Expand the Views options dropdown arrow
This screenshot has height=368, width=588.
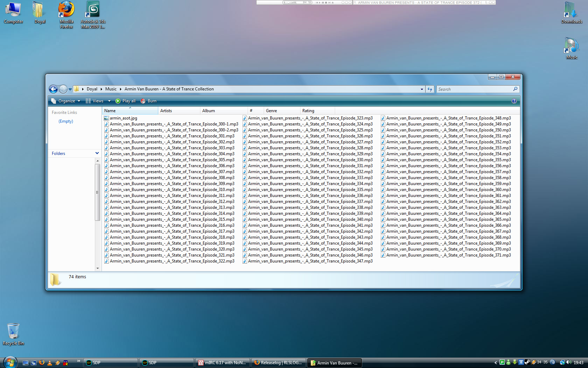tap(109, 101)
